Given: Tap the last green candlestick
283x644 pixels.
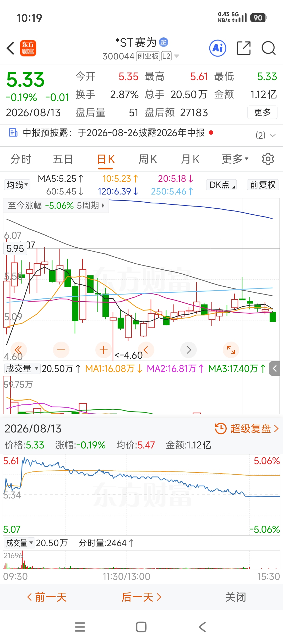Looking at the screenshot, I should click(x=273, y=317).
